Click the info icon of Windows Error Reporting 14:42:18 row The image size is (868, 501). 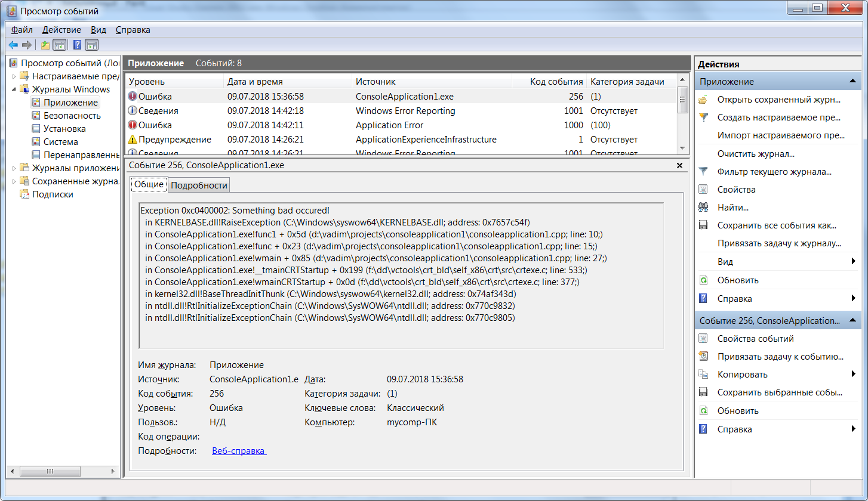click(x=133, y=111)
